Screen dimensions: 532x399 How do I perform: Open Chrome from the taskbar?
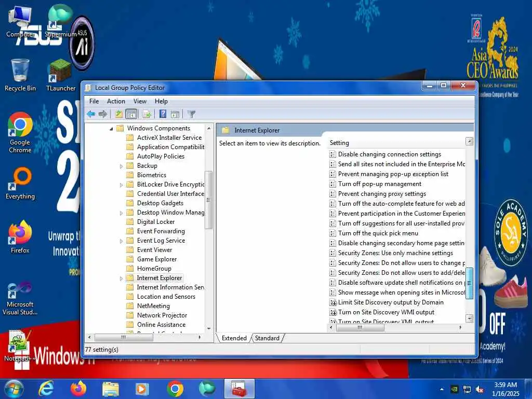[175, 389]
